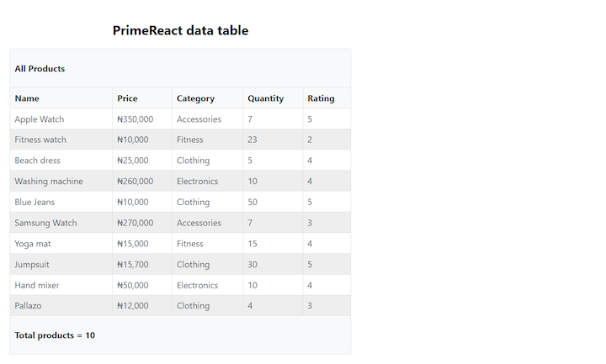Screen dimensions: 606x364
Task: Click the Quantity column header
Action: [x=265, y=98]
